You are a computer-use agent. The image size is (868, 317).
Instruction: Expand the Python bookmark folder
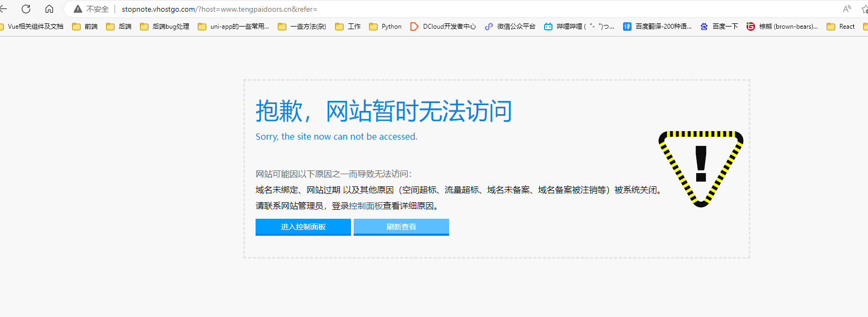[385, 27]
